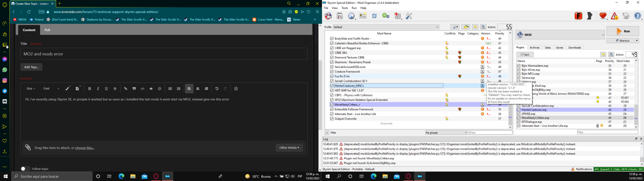Open the puzzle-piece Tools icon in Mod Organizer
This screenshot has width=644, height=181.
pyautogui.click(x=397, y=16)
